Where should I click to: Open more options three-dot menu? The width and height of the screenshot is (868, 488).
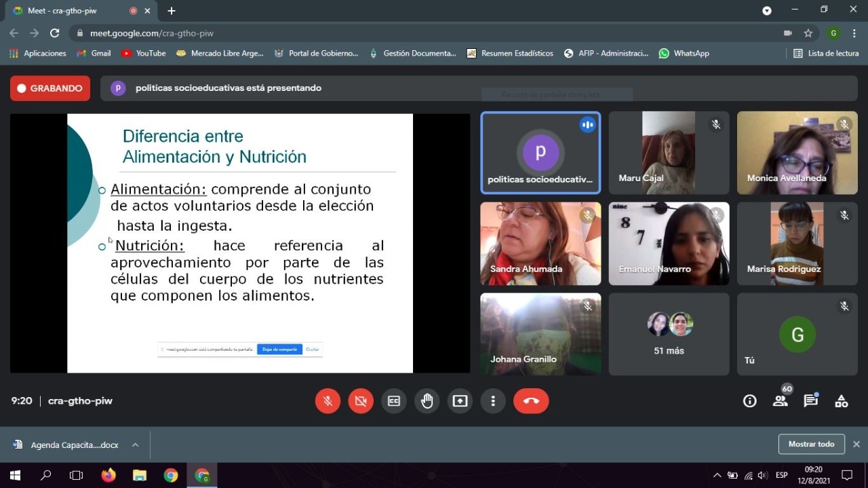coord(493,401)
